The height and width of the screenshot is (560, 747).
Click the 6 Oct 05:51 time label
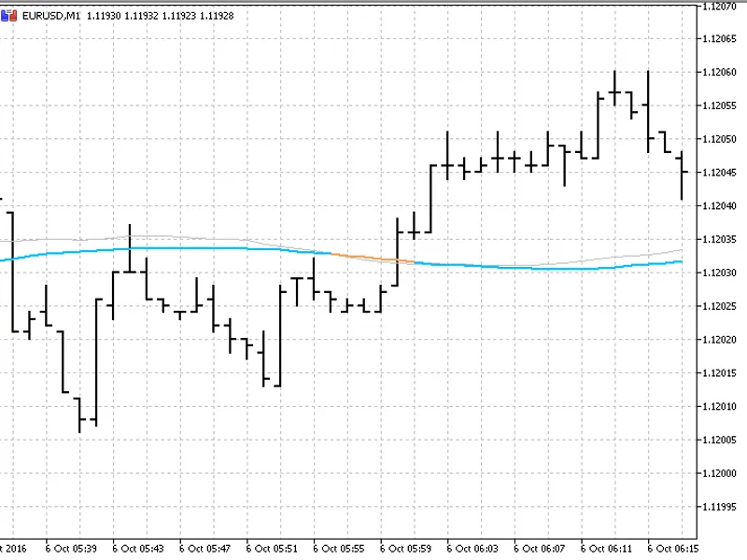coord(272,549)
